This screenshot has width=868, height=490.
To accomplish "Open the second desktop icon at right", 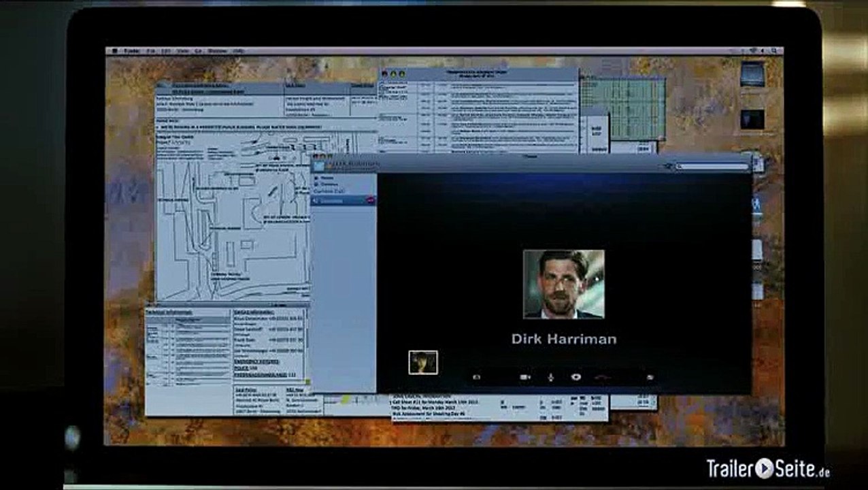I will click(752, 120).
